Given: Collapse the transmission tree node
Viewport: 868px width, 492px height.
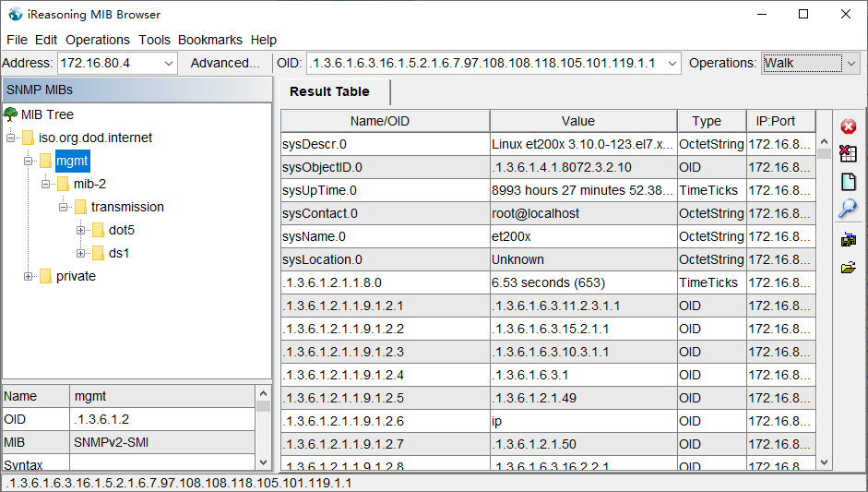Looking at the screenshot, I should click(63, 207).
